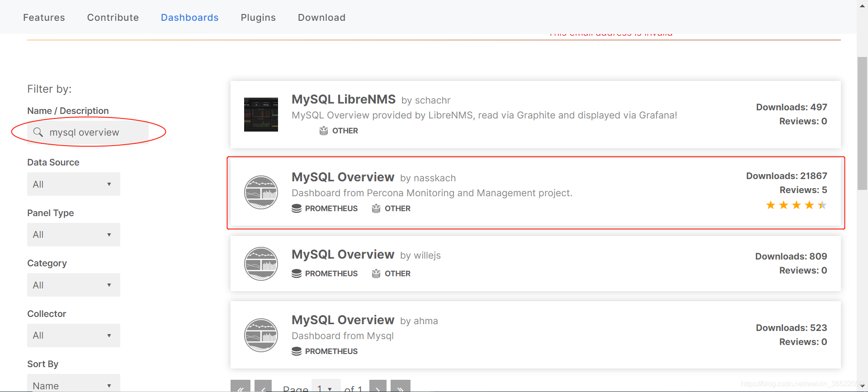Image resolution: width=868 pixels, height=392 pixels.
Task: Select the Dashboards nav tab
Action: tap(190, 18)
